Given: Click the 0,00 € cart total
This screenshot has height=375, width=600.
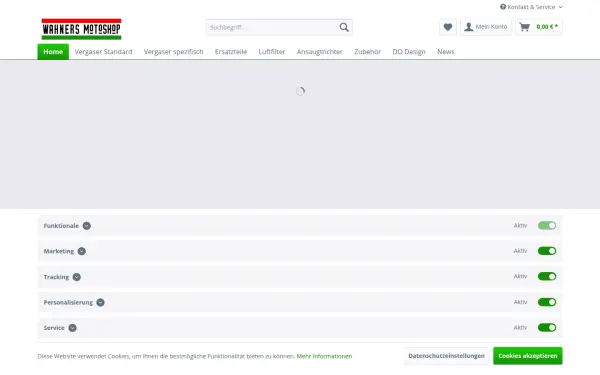Looking at the screenshot, I should pos(547,27).
